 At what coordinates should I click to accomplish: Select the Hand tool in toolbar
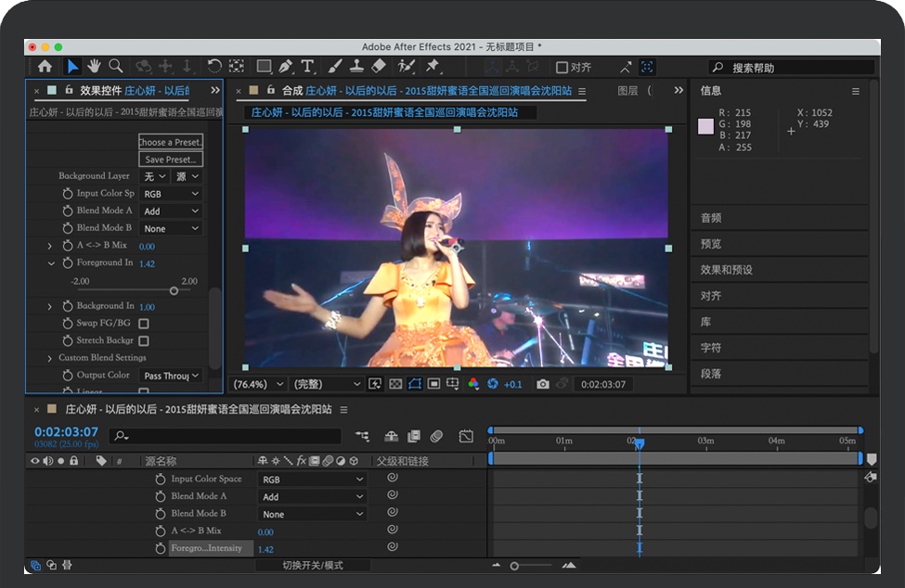point(94,66)
